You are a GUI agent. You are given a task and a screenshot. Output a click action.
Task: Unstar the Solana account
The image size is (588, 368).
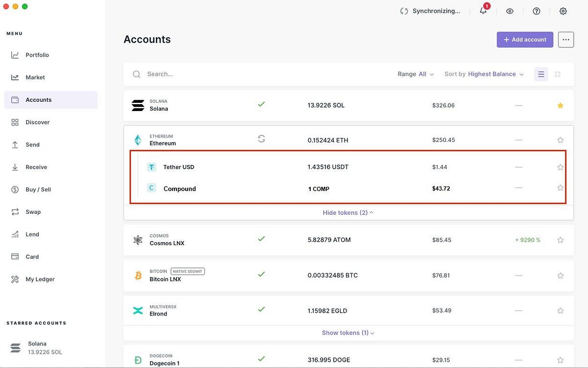coord(561,105)
